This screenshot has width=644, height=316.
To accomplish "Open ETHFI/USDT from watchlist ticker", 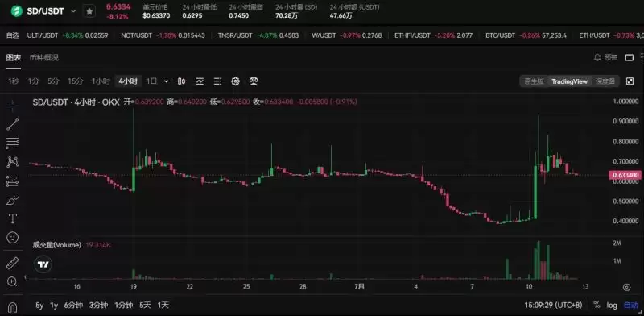I will tap(433, 35).
